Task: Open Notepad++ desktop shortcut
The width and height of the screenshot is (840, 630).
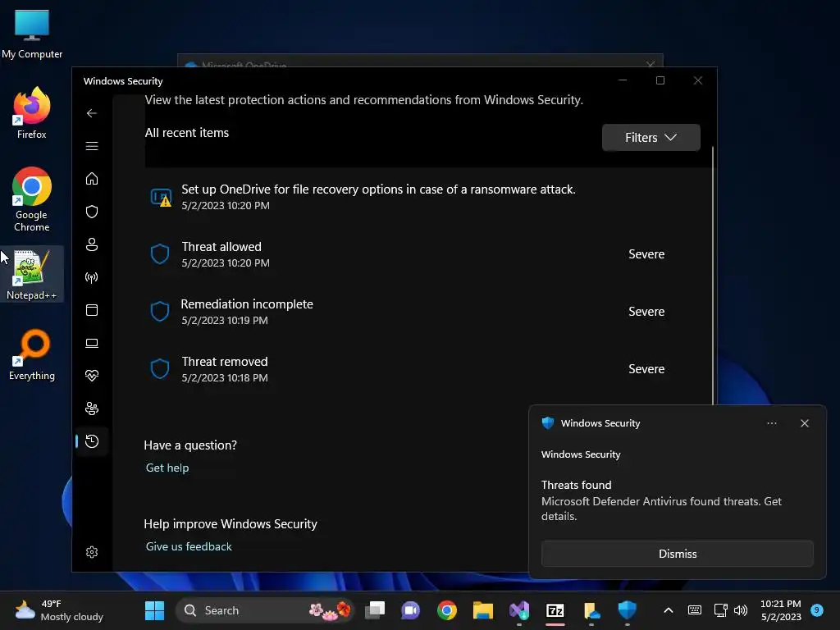Action: tap(32, 274)
